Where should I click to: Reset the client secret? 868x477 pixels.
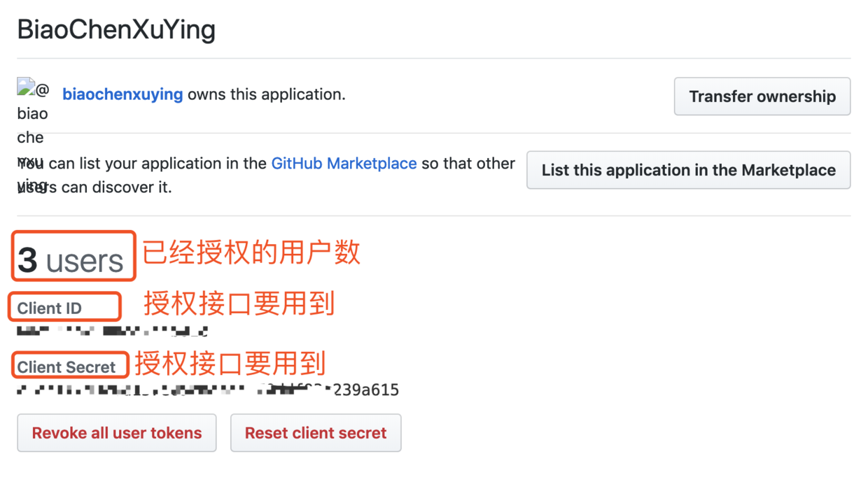click(316, 433)
